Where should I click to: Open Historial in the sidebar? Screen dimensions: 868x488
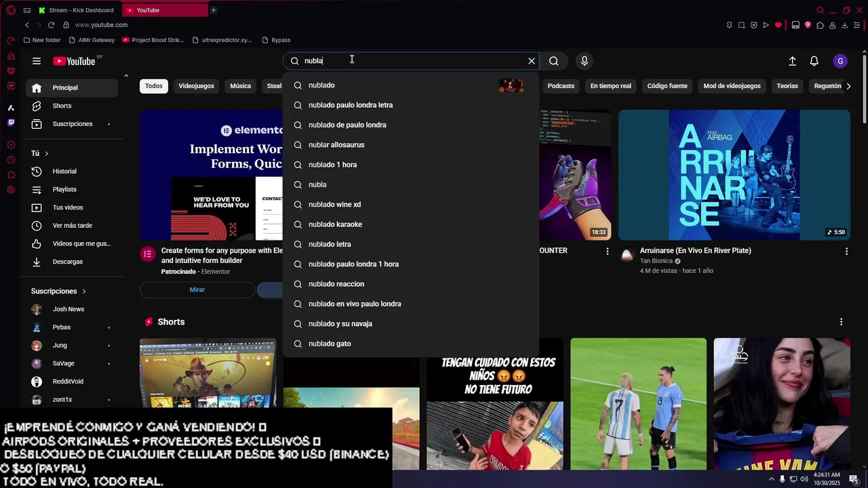click(72, 171)
